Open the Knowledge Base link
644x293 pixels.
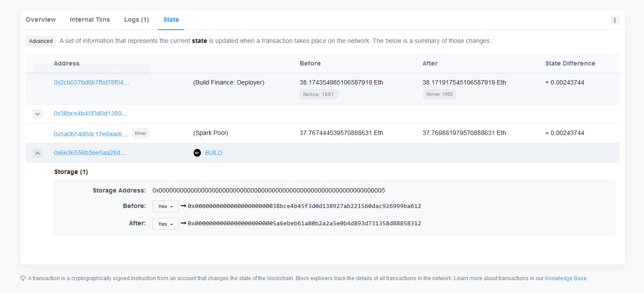tap(565, 278)
